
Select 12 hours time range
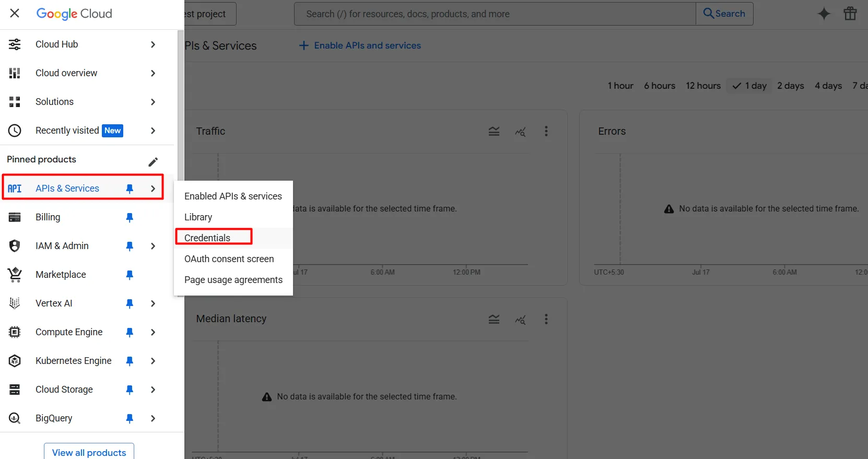[x=703, y=86]
